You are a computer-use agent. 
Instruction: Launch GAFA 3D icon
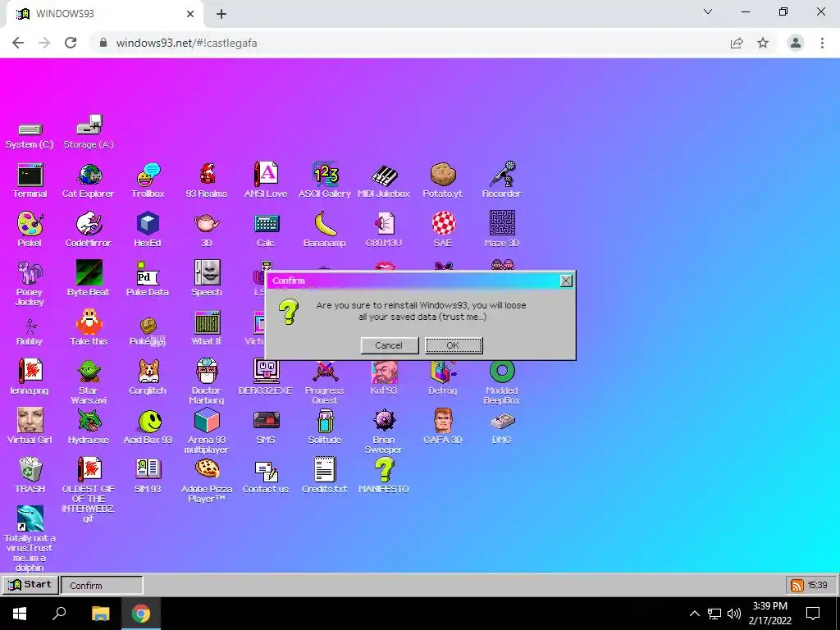[442, 421]
